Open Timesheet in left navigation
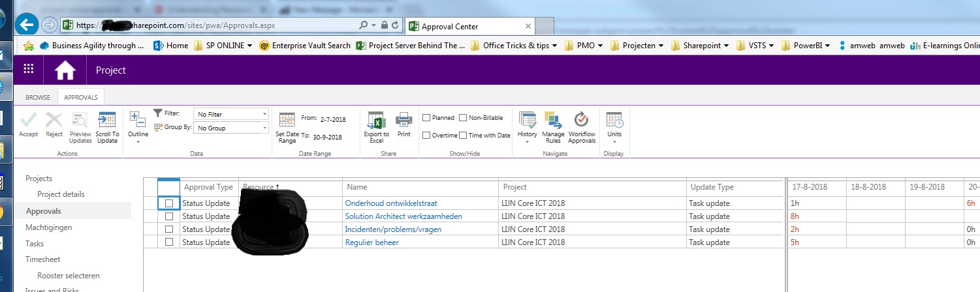980x292 pixels. pyautogui.click(x=42, y=259)
